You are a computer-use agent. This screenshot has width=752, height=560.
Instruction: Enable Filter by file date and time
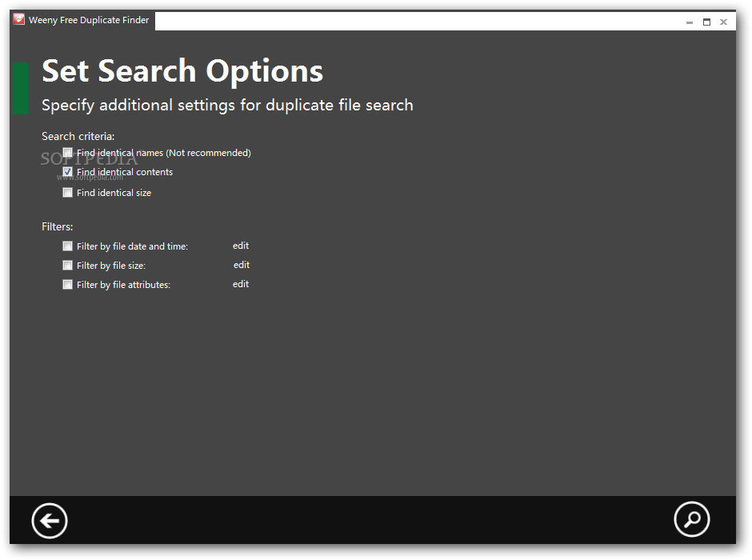point(68,246)
